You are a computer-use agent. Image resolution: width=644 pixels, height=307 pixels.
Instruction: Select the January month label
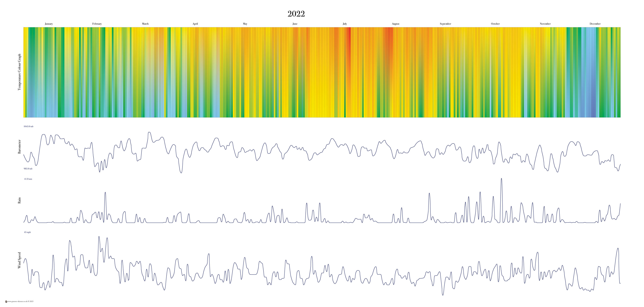pyautogui.click(x=49, y=24)
